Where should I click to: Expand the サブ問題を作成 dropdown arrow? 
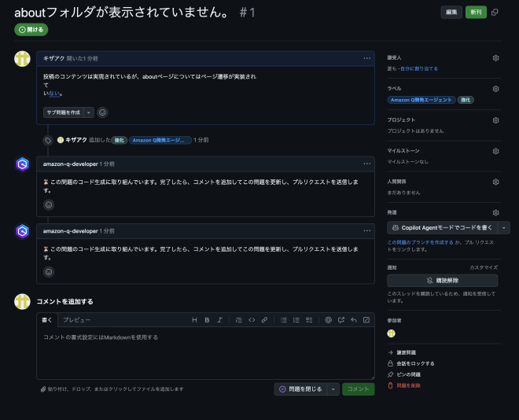[x=89, y=112]
